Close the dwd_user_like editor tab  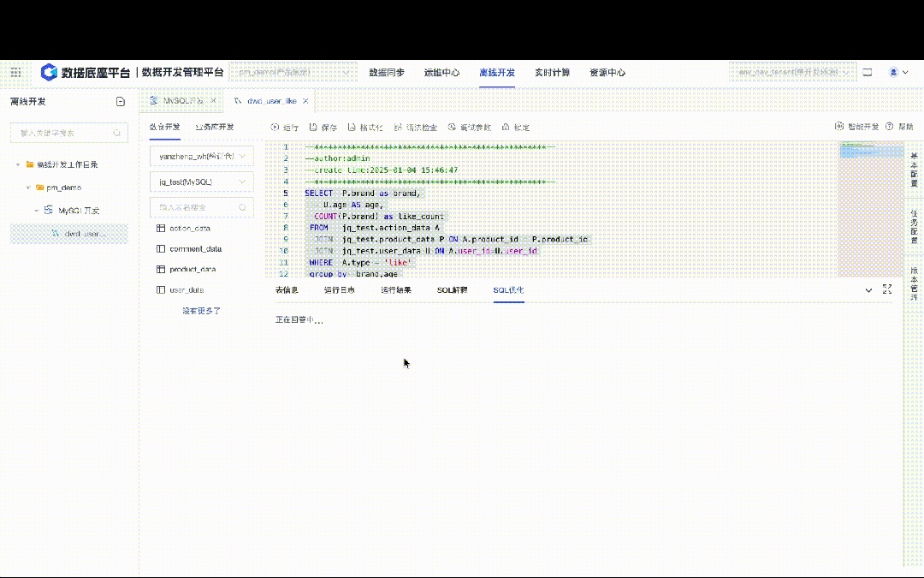click(x=305, y=101)
